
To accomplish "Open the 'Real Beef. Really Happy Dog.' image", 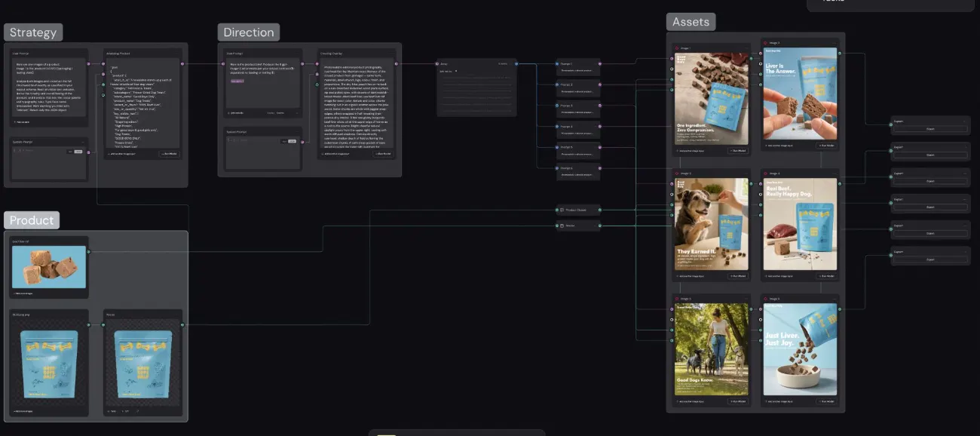I will tap(800, 224).
